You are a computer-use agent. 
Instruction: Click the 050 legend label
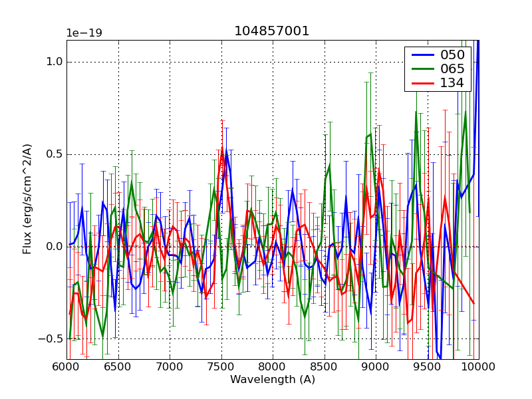point(452,55)
